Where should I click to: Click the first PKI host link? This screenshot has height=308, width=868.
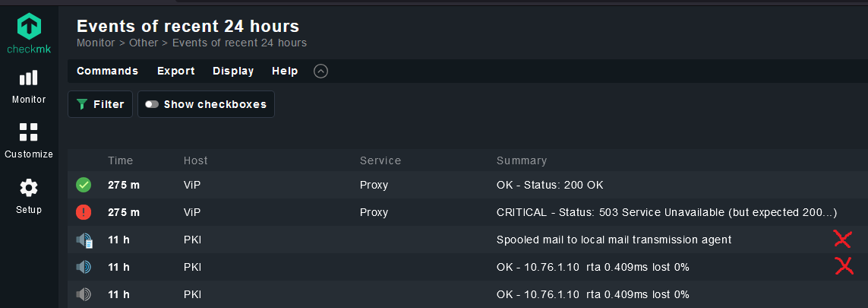tap(192, 240)
